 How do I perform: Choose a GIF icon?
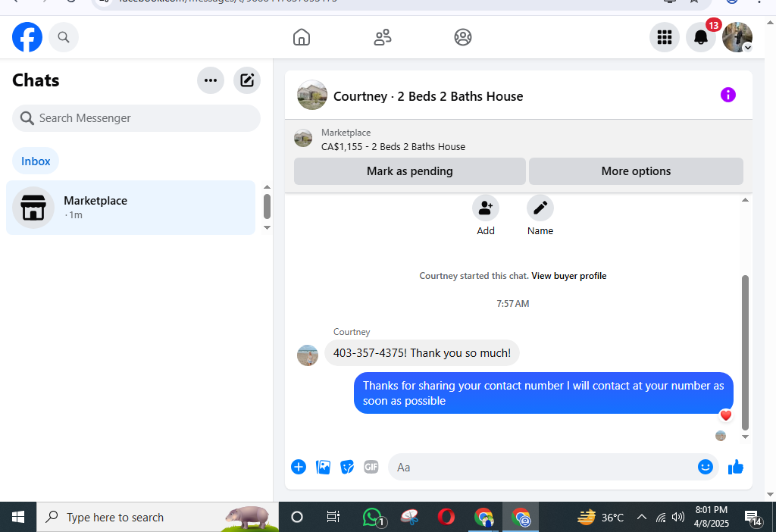371,467
